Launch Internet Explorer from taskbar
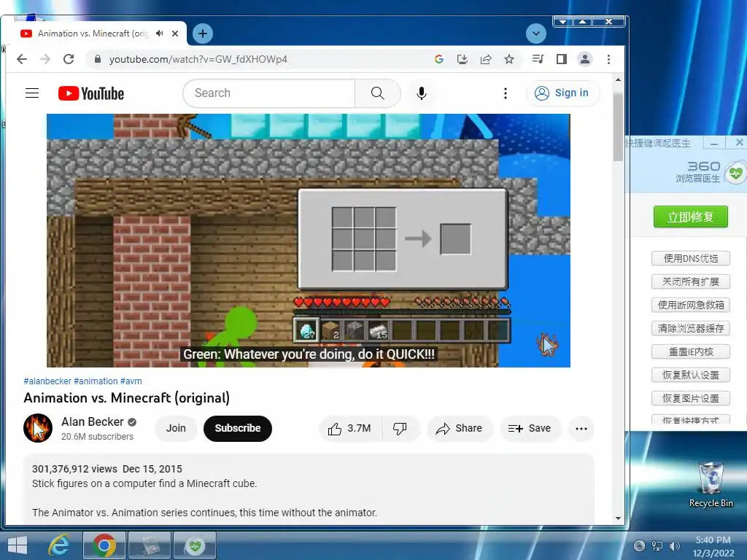 58,545
